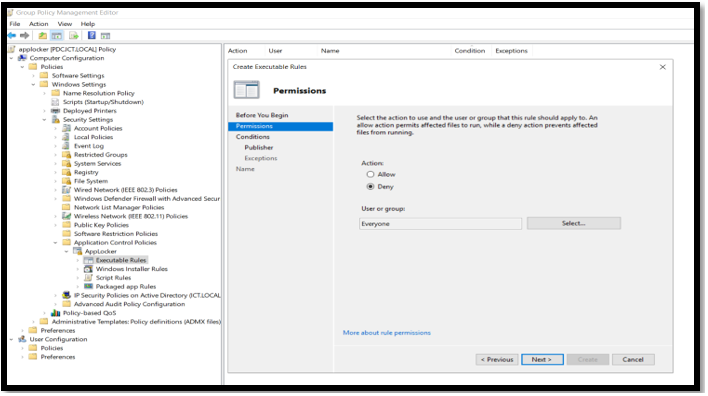Screen dimensions: 708x396
Task: Open the Action menu
Action: 38,24
